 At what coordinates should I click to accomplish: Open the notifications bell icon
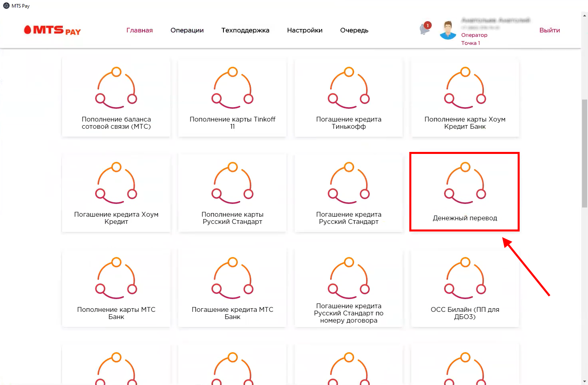[x=425, y=28]
